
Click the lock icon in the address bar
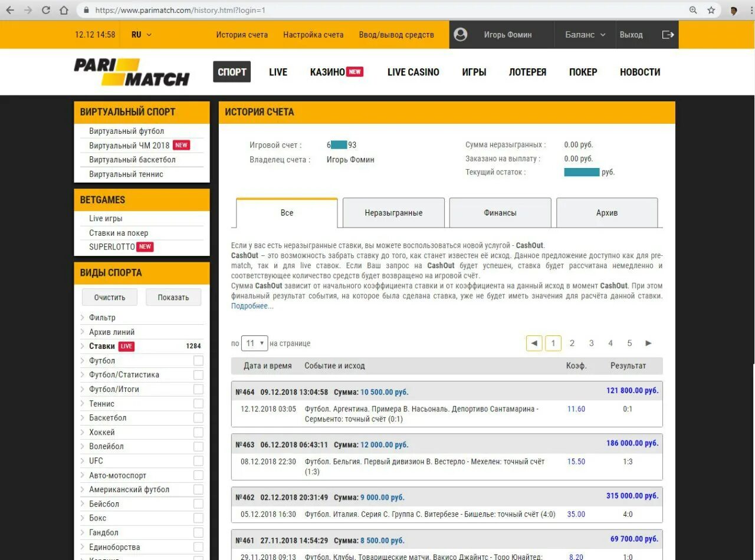tap(86, 10)
